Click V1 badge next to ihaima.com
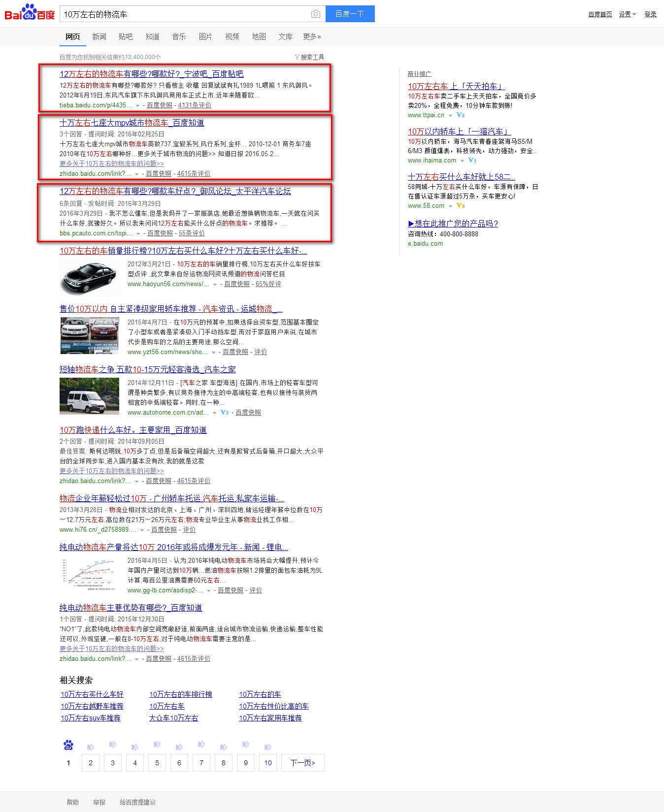This screenshot has width=664, height=812. coord(472,161)
